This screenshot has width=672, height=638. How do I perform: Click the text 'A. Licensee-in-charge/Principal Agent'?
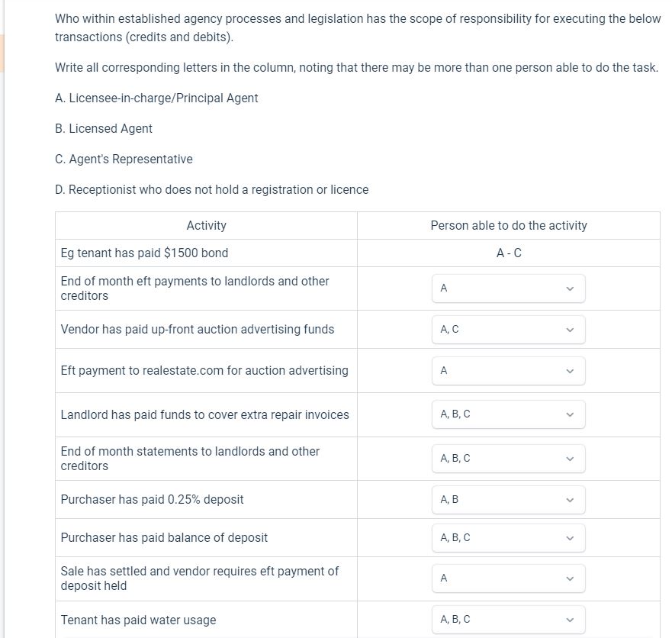click(x=156, y=98)
